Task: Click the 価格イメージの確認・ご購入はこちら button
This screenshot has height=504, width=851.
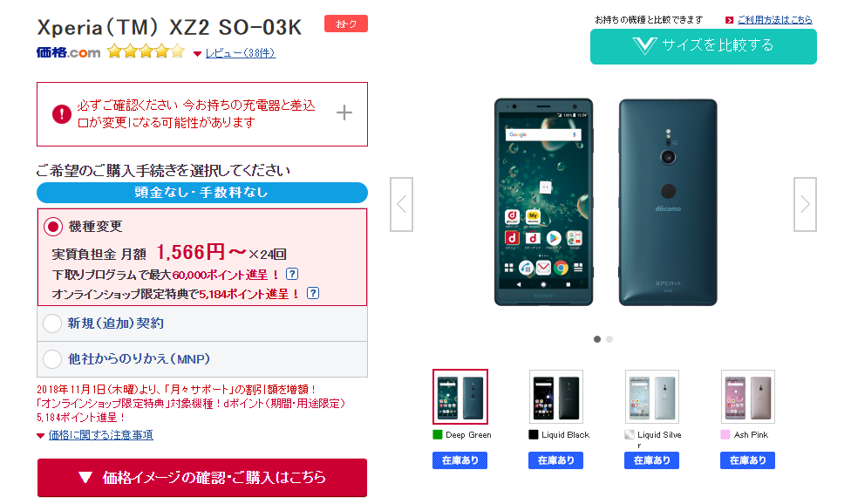Action: pos(202,478)
